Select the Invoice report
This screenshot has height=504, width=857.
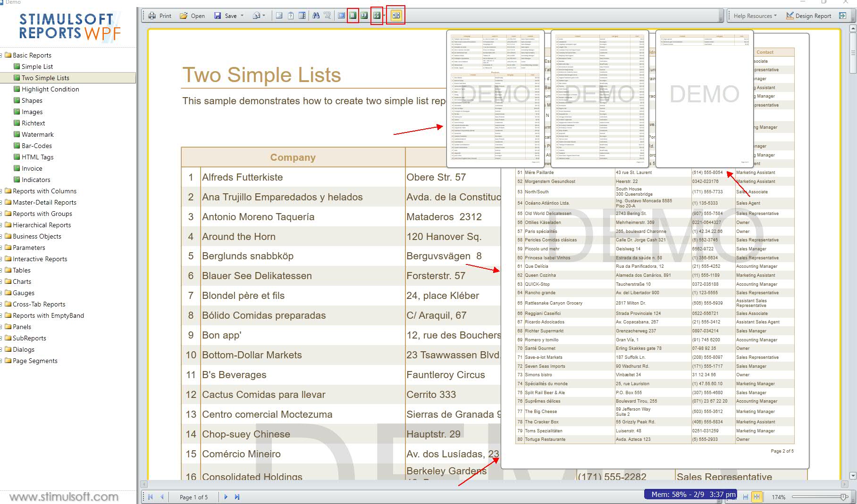[x=32, y=168]
